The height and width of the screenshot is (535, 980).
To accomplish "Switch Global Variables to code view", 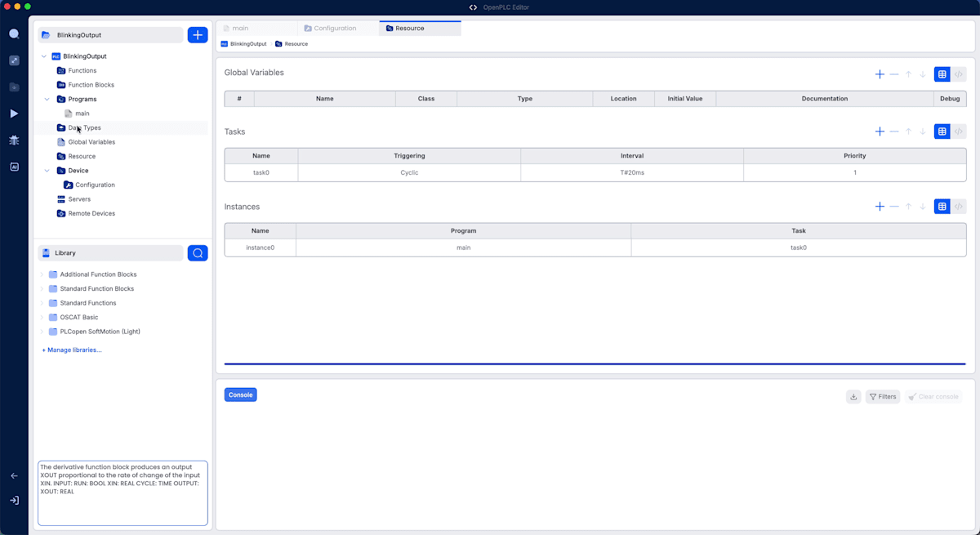I will pyautogui.click(x=959, y=74).
